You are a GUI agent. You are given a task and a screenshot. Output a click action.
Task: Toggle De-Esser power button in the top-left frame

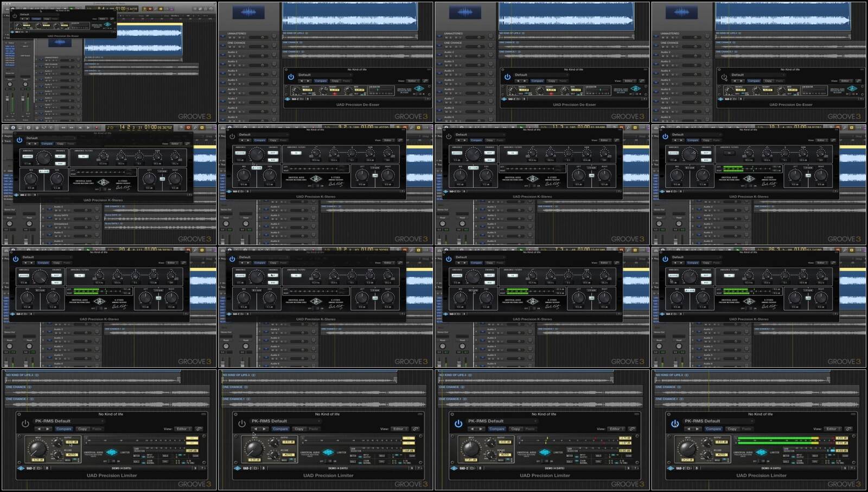[x=15, y=16]
